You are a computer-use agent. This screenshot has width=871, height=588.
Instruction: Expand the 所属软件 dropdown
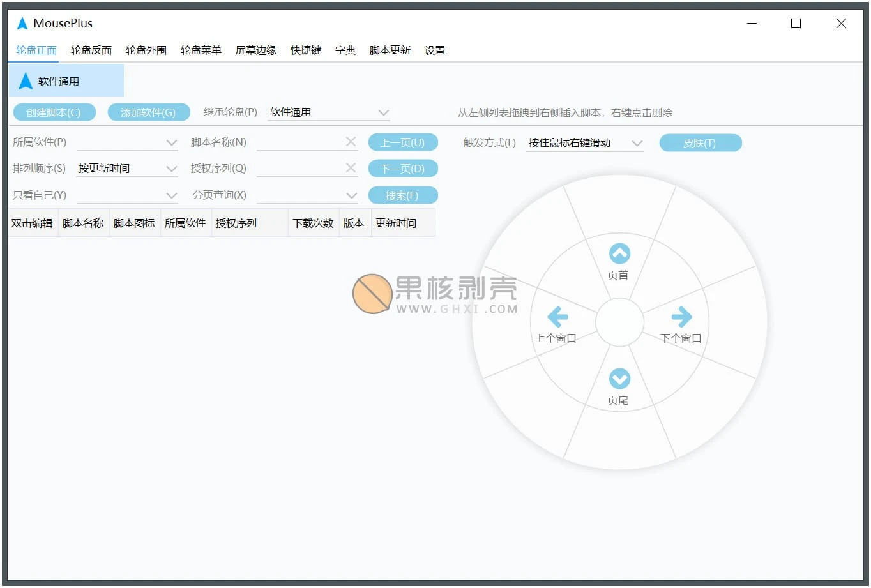tap(127, 142)
